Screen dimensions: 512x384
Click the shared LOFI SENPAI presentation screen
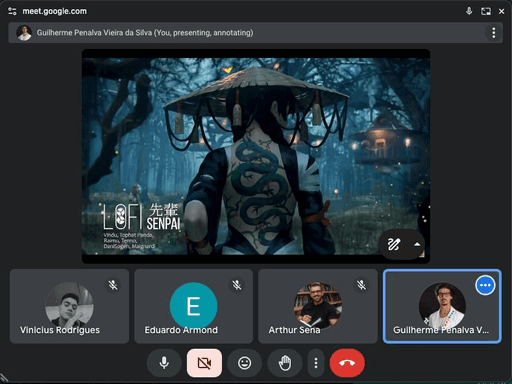pyautogui.click(x=256, y=156)
